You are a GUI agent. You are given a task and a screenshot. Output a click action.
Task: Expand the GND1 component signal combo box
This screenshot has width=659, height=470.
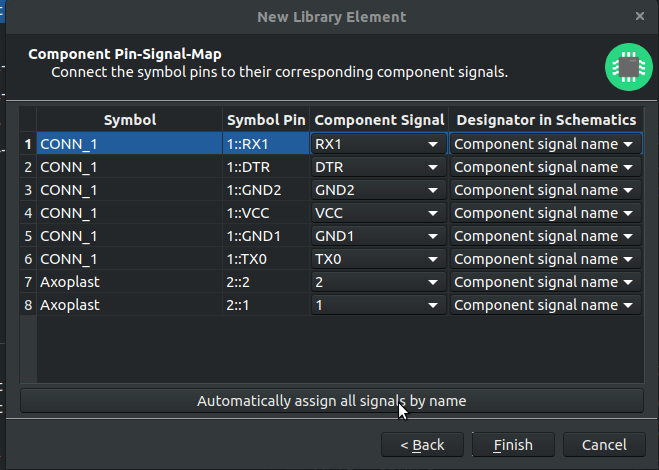(x=378, y=236)
